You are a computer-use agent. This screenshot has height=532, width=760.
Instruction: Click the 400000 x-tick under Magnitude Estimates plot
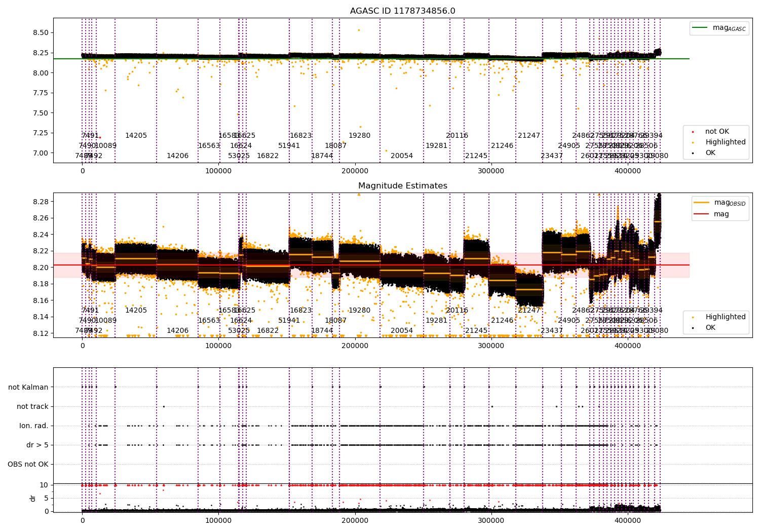628,346
